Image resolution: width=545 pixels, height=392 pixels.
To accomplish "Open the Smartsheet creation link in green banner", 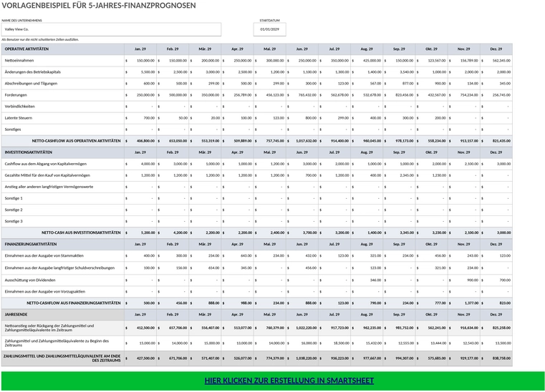I will pos(289,381).
